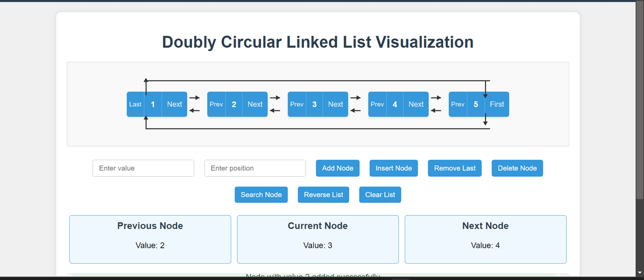This screenshot has width=644, height=280.
Task: Click the Enter position input field
Action: pos(255,168)
